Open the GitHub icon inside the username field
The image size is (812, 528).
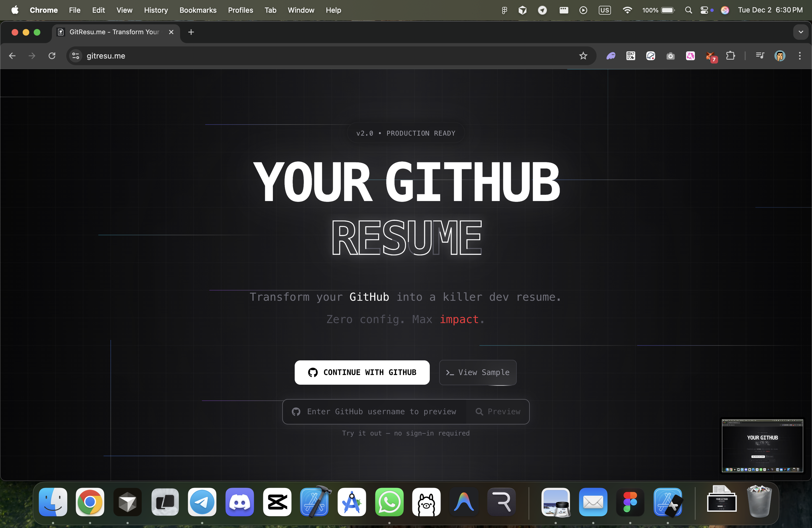pos(296,411)
